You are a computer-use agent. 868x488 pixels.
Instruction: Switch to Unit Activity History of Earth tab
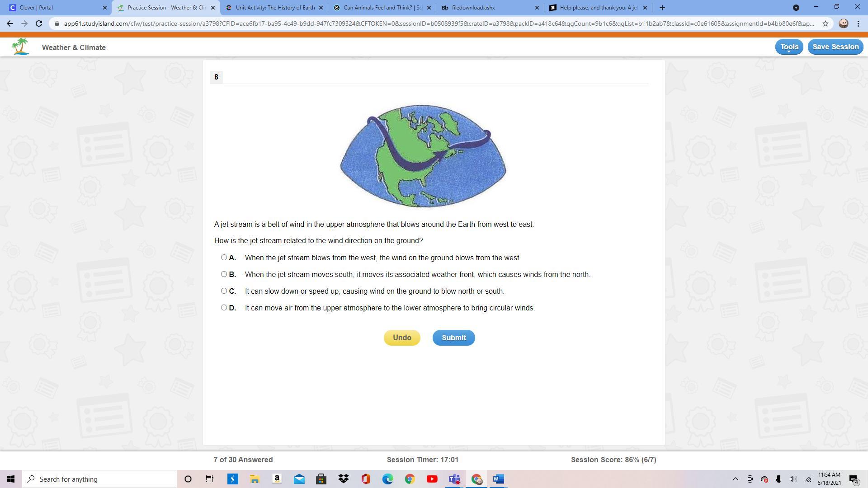[274, 8]
